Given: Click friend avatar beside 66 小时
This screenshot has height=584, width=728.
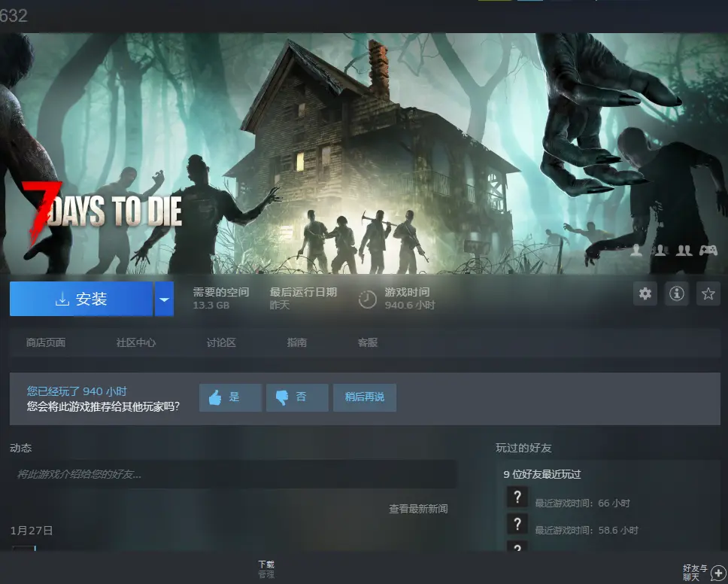Looking at the screenshot, I should pyautogui.click(x=517, y=497).
